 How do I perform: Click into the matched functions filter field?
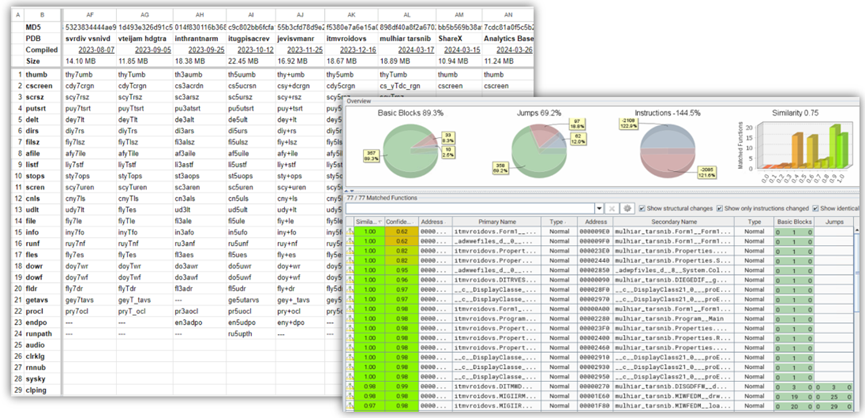[468, 208]
